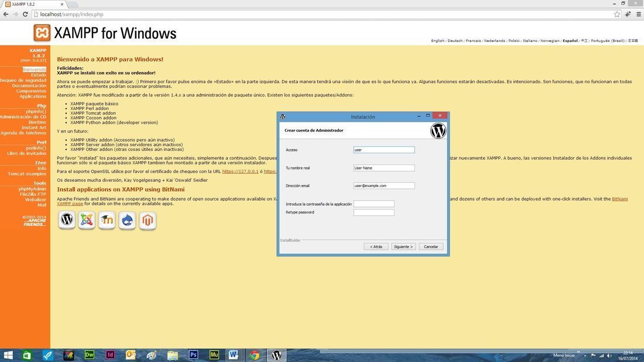Screen dimensions: 644x362
Task: Bookmark this page with the star icon
Action: coord(617,14)
